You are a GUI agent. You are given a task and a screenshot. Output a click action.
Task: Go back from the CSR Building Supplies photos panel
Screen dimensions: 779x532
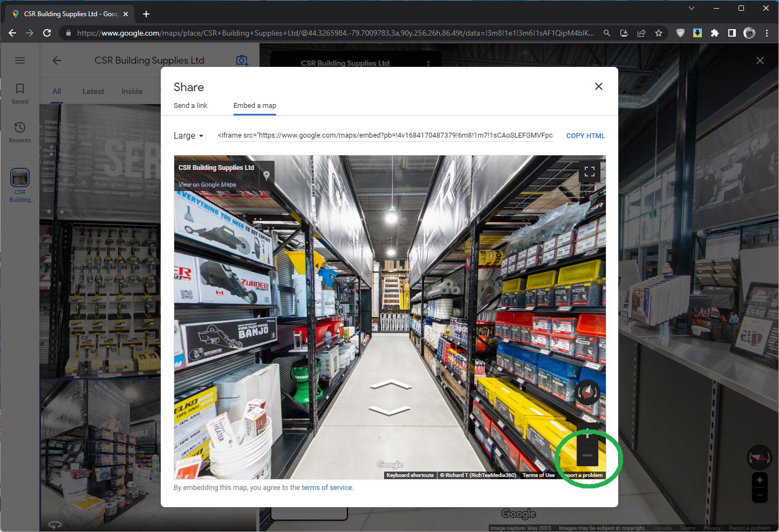57,60
